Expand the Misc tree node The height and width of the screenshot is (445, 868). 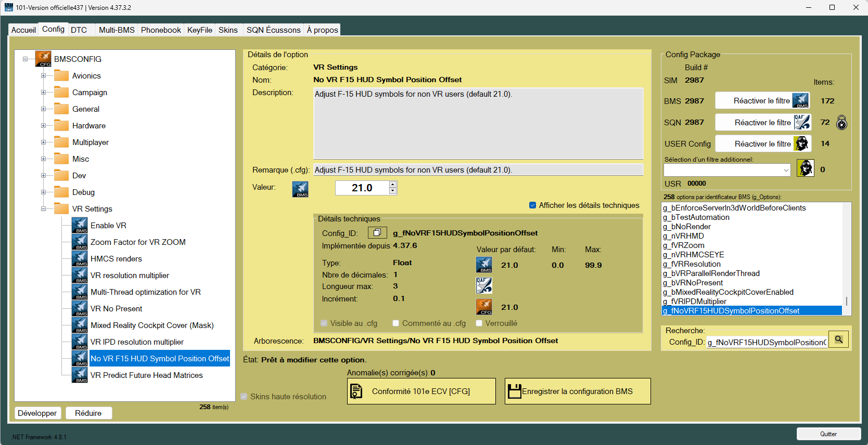[43, 159]
